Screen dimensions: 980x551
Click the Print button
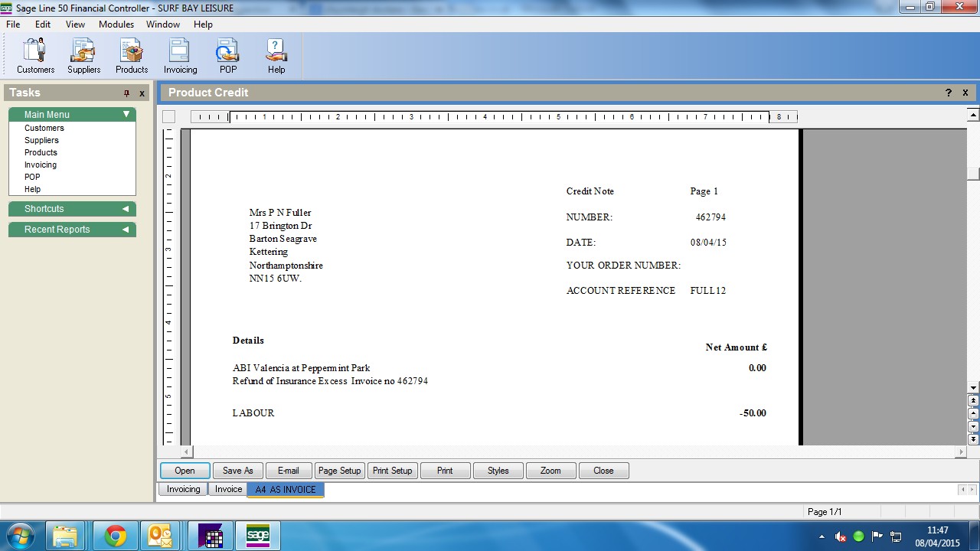(445, 471)
